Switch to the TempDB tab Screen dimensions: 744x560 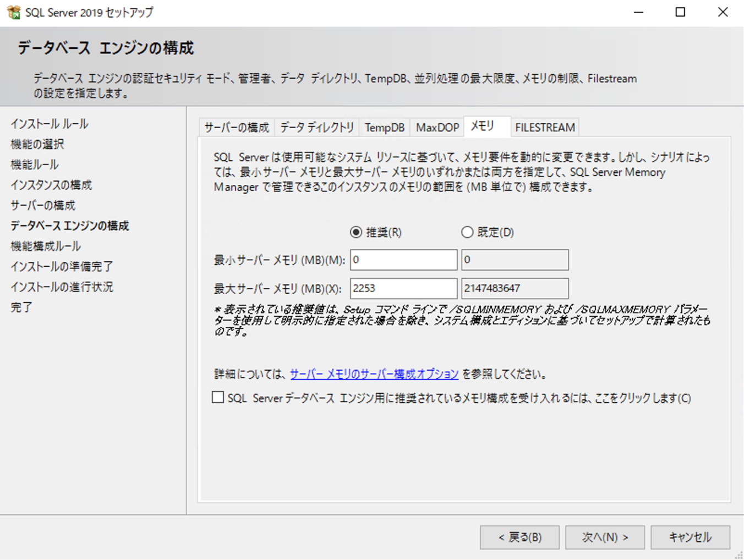(x=384, y=128)
